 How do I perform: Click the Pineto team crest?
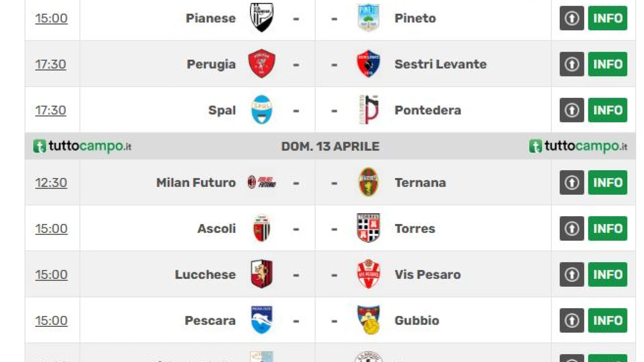click(x=368, y=17)
